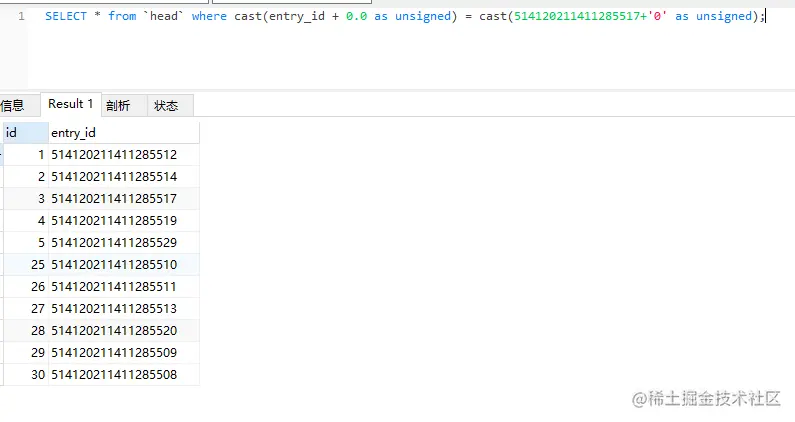Click the 0.0 literal in the query
Image resolution: width=795 pixels, height=422 pixels.
tap(356, 16)
